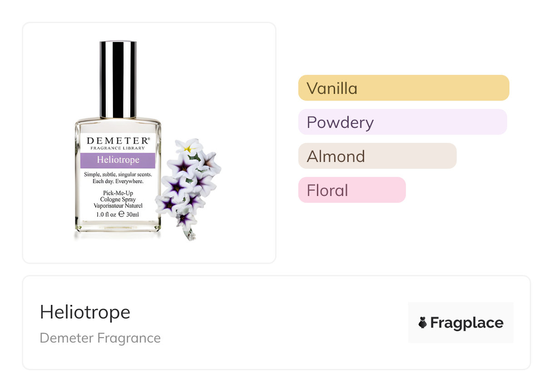Open the Demeter Fragrance brand link
This screenshot has width=553, height=392.
point(100,338)
